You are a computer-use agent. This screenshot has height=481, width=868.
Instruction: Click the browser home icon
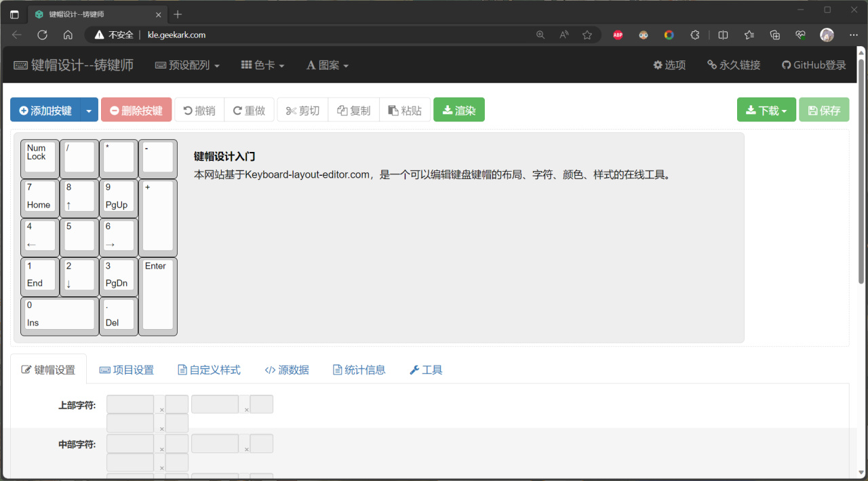pyautogui.click(x=68, y=35)
